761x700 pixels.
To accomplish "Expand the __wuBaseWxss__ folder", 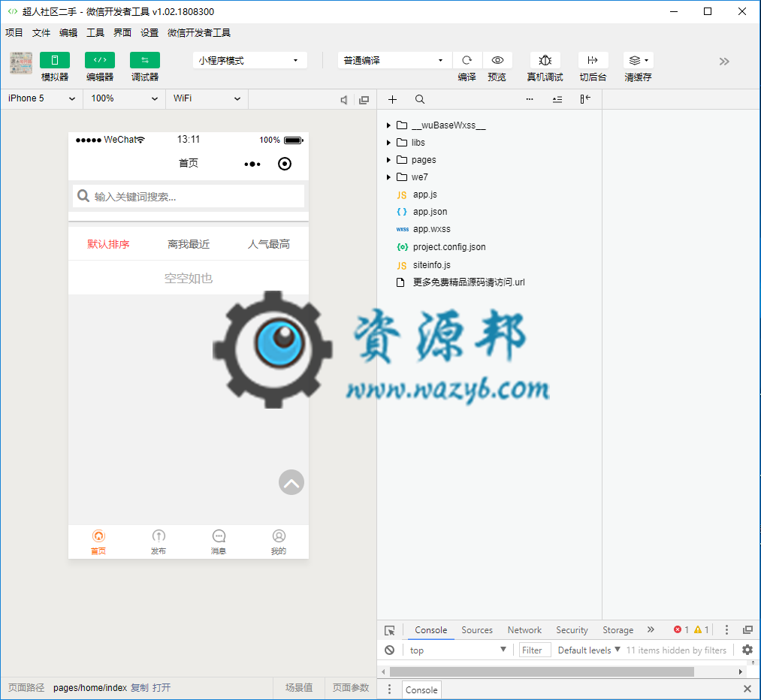I will [x=388, y=125].
